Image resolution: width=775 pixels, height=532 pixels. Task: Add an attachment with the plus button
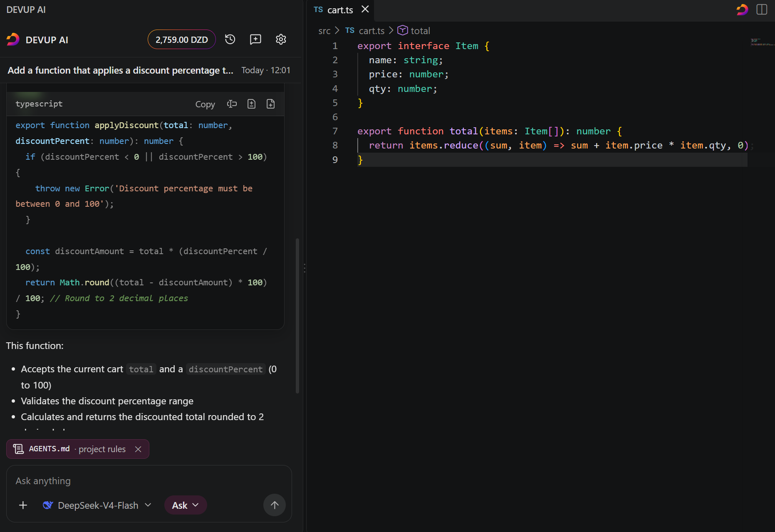[23, 505]
